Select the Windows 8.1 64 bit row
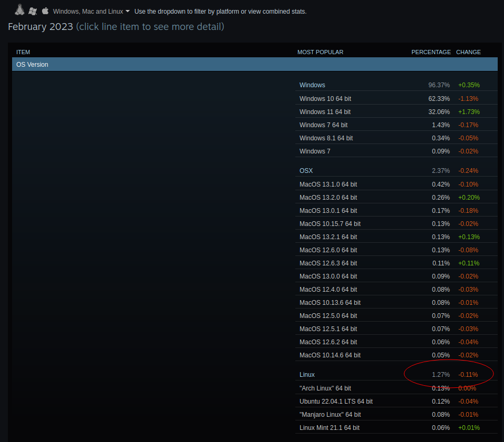The width and height of the screenshot is (504, 442). 396,138
